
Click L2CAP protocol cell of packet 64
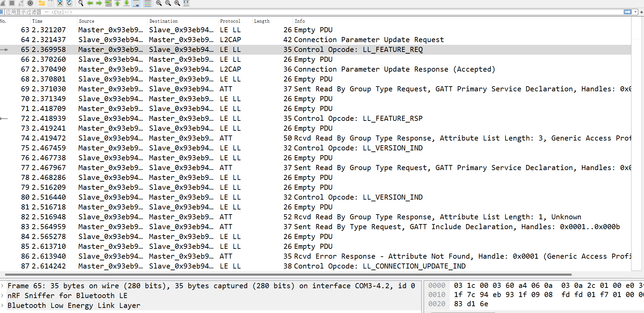pos(230,40)
